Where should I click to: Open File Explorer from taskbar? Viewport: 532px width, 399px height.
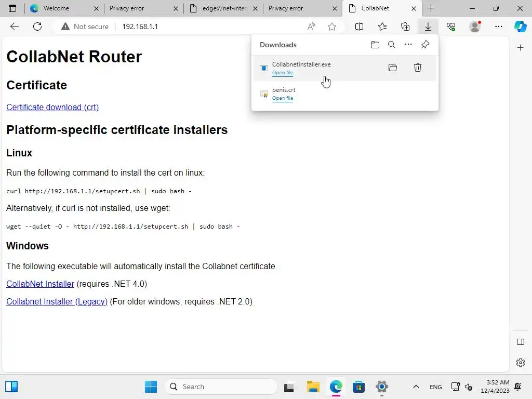313,387
